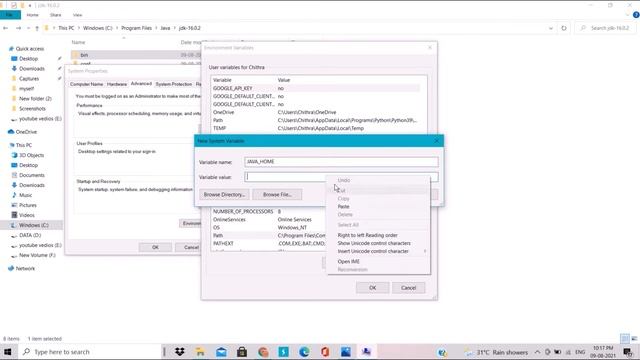This screenshot has height=360, width=640.
Task: Open the Mail app on taskbar
Action: (221, 352)
